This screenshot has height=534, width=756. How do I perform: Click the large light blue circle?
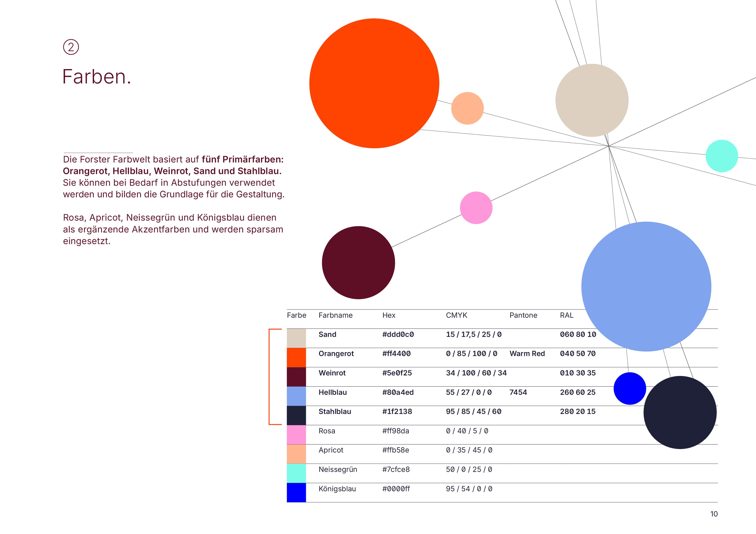[x=646, y=287]
